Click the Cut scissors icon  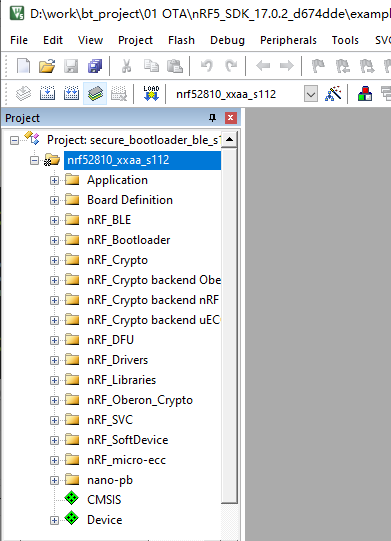click(x=126, y=66)
